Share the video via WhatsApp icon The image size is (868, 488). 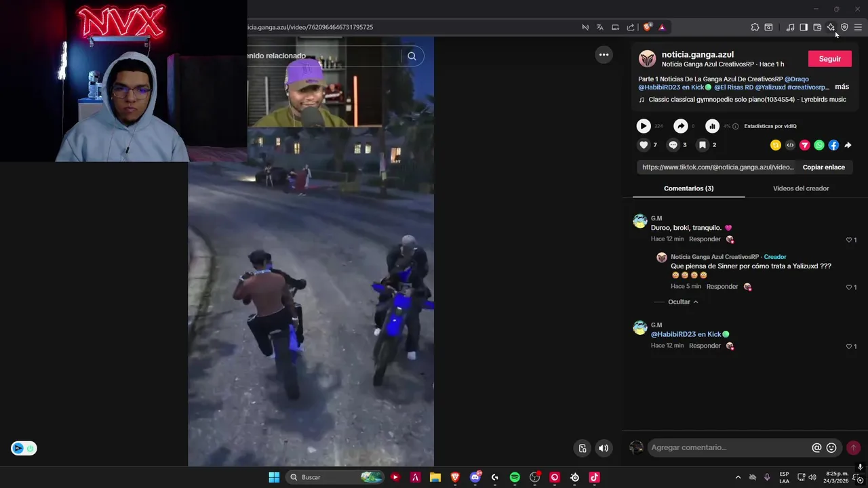click(x=819, y=145)
